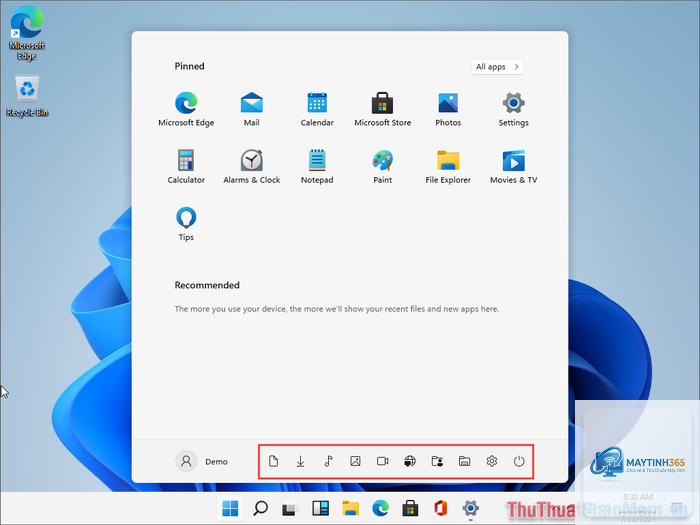The height and width of the screenshot is (525, 700).
Task: Open the Paint app
Action: (x=383, y=167)
